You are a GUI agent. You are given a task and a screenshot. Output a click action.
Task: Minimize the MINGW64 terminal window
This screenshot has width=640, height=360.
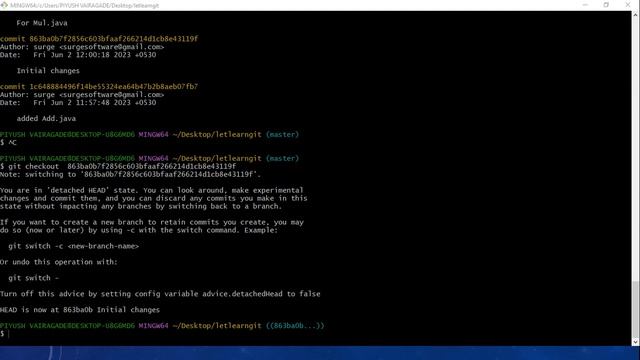pyautogui.click(x=585, y=5)
